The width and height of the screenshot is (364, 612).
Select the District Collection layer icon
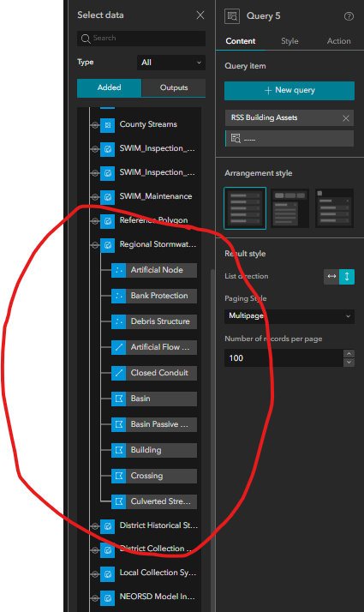(108, 550)
